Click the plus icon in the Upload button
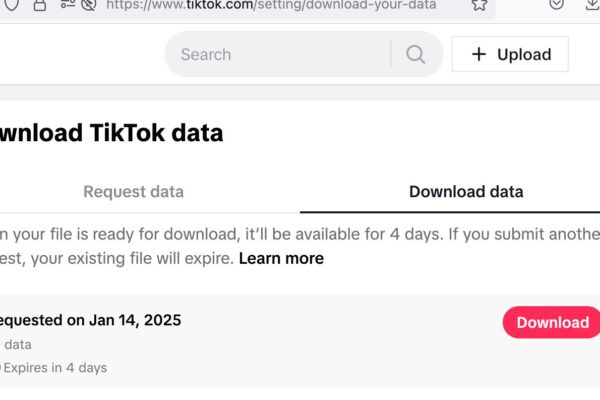 [479, 54]
